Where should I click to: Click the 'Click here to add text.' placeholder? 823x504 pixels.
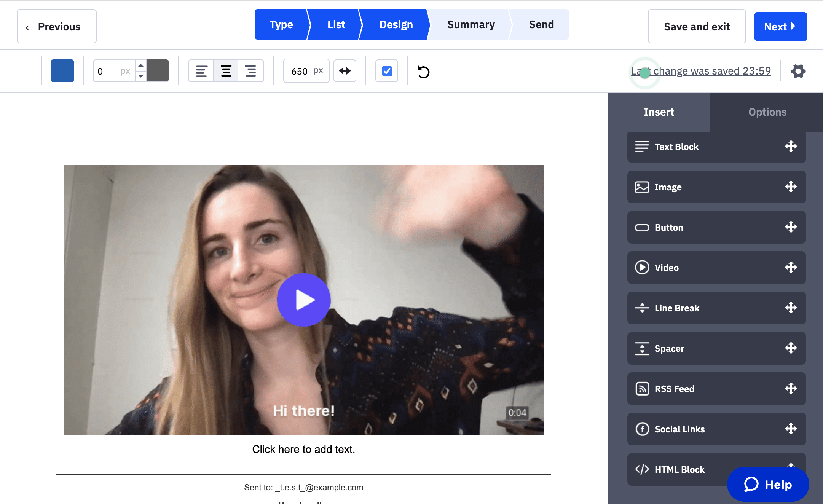[x=304, y=450]
